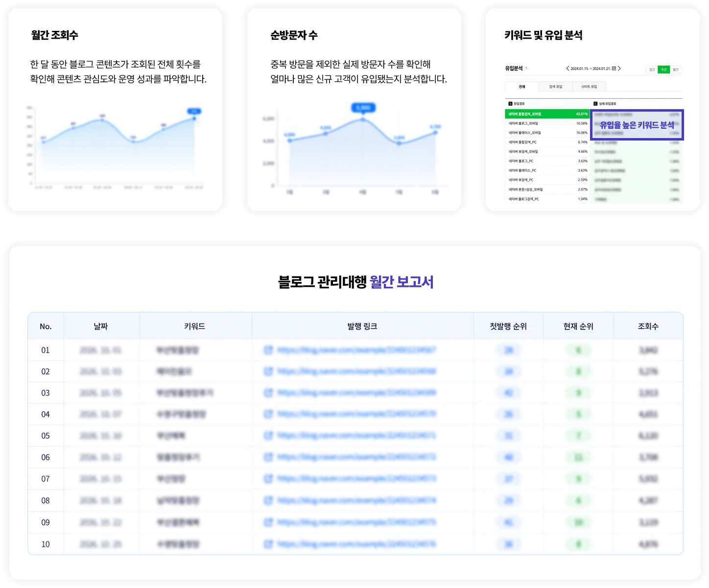Go to previous week with left chevron
709x588 pixels.
click(567, 69)
